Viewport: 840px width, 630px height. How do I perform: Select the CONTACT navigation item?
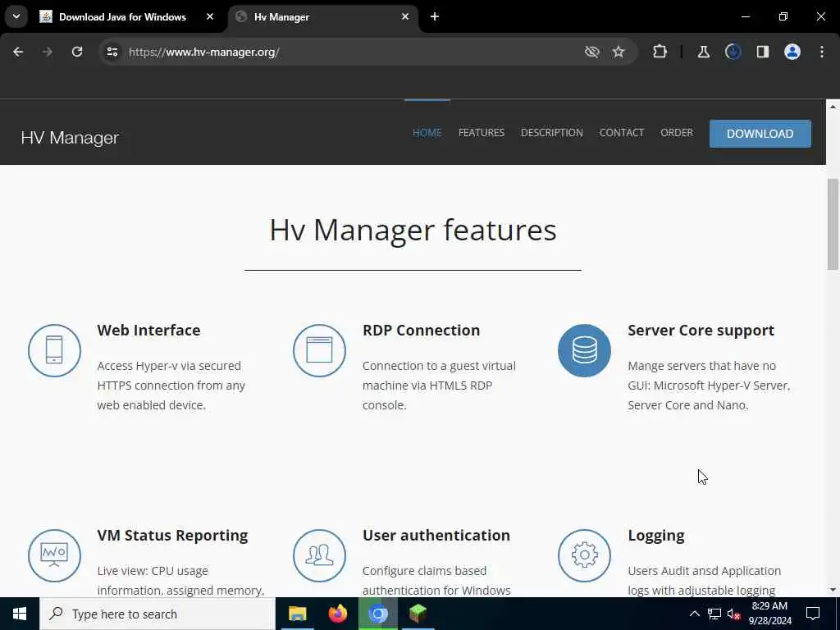(622, 132)
